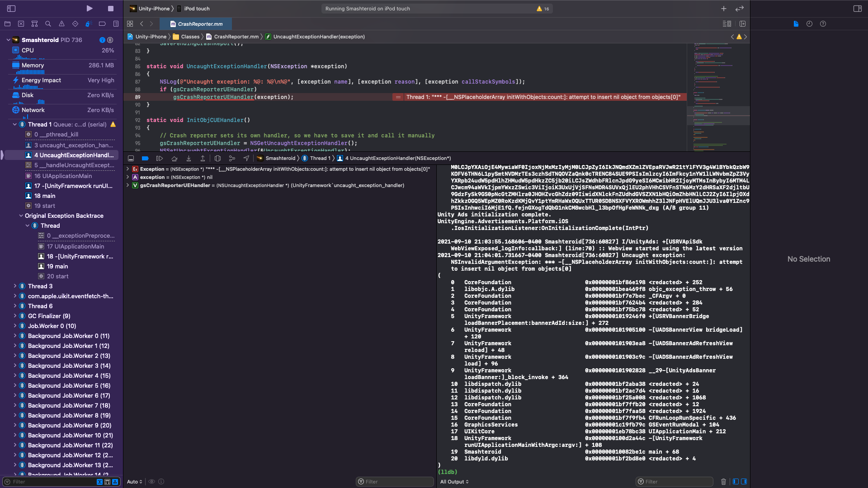Expand Thread 3 in debug navigator

pyautogui.click(x=15, y=286)
